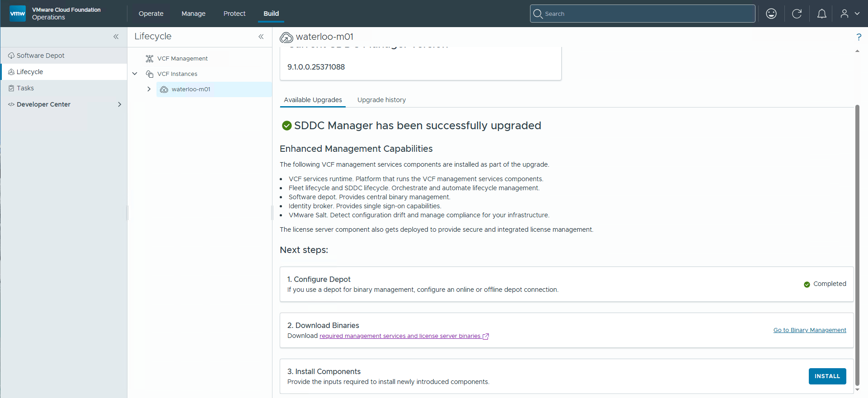The width and height of the screenshot is (868, 398).
Task: Click the Developer Center code icon
Action: click(x=11, y=104)
